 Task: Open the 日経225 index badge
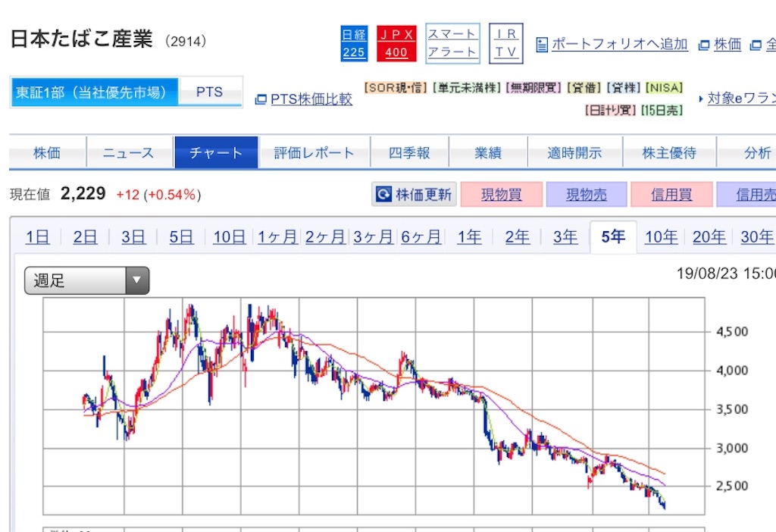point(354,43)
